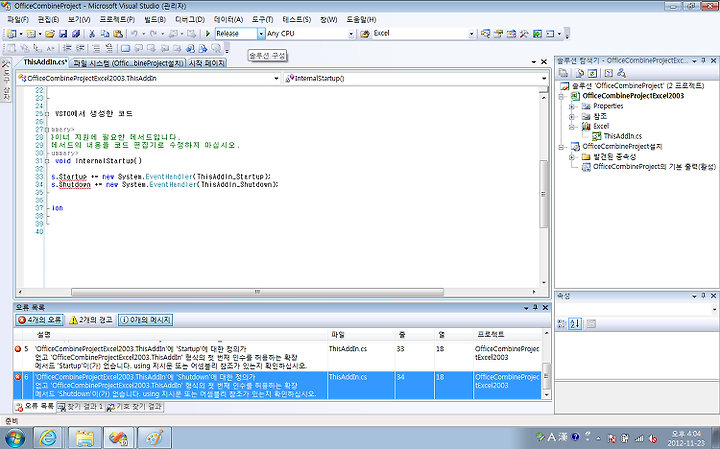Open the 파일(F) menu
The width and height of the screenshot is (720, 449).
coord(18,20)
